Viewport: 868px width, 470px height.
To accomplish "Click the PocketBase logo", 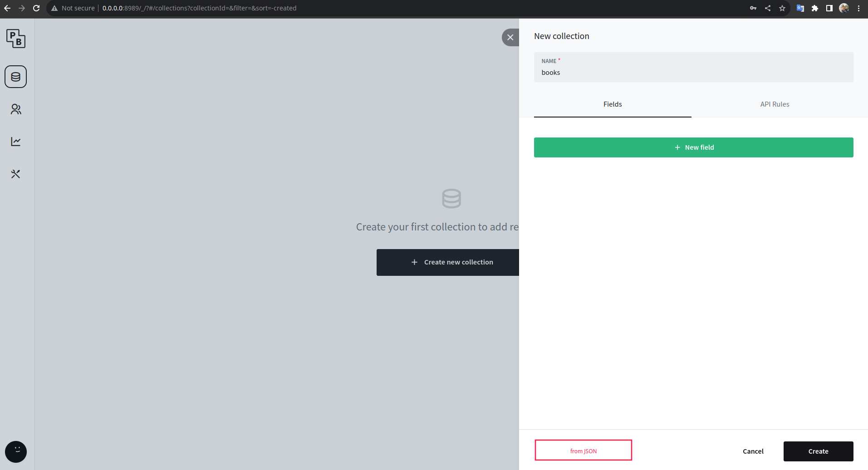I will pos(16,39).
